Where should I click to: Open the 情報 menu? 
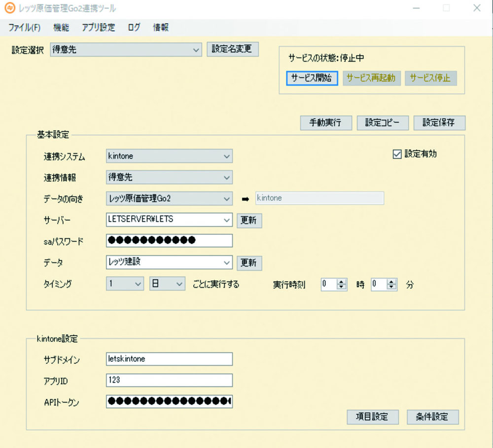(x=161, y=27)
